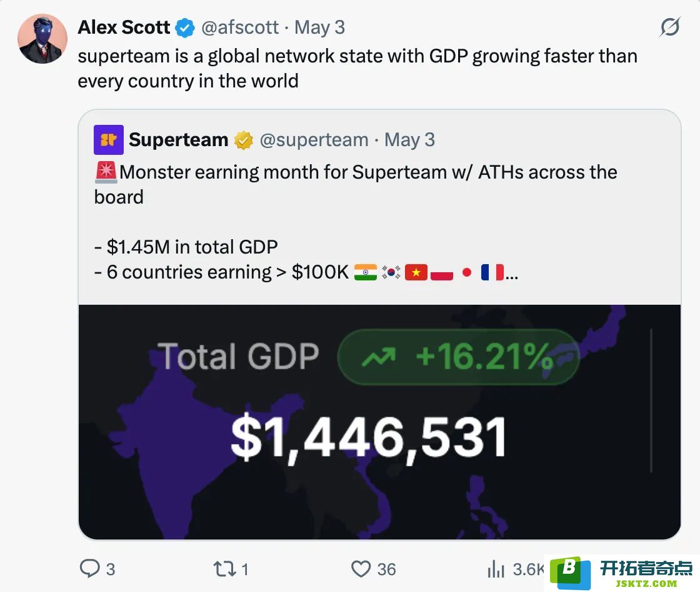The image size is (700, 592).
Task: Repost the tweet via retweet icon
Action: (224, 569)
